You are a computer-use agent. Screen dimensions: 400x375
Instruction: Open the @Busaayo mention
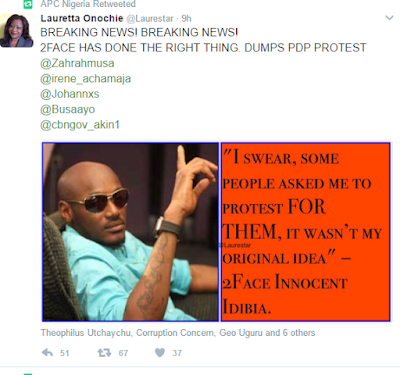coord(68,109)
